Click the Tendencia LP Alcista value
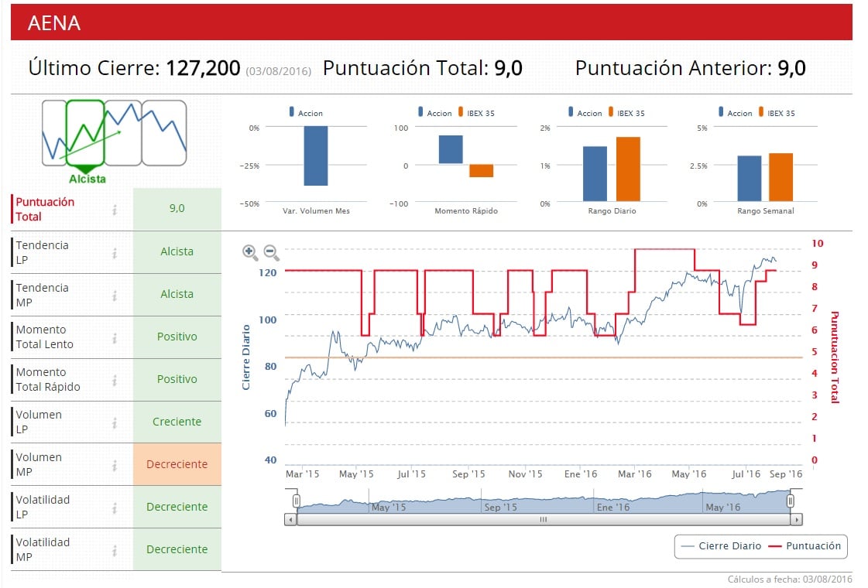 tap(177, 251)
